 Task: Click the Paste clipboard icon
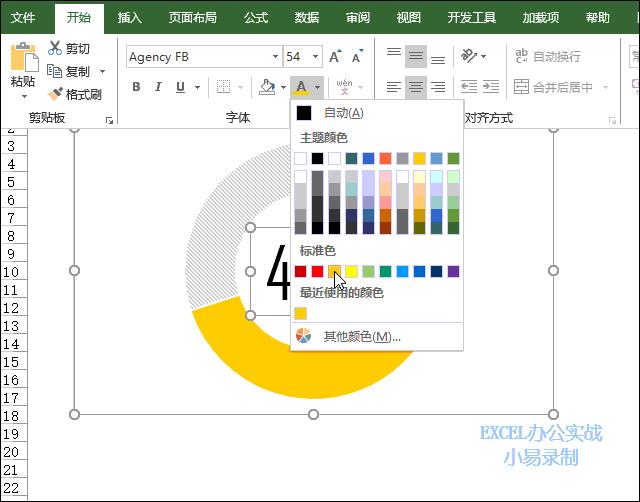coord(24,57)
